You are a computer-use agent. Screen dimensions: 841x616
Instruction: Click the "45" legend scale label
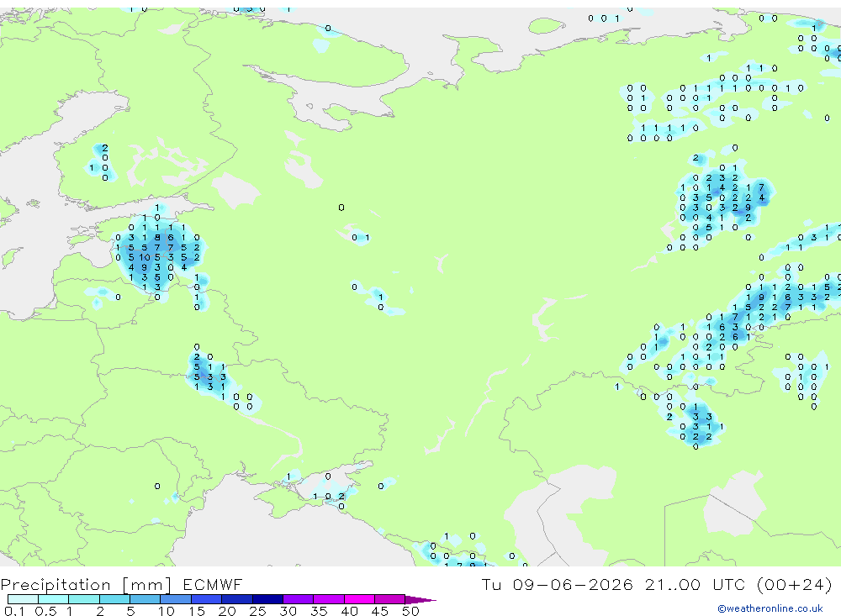coord(380,611)
